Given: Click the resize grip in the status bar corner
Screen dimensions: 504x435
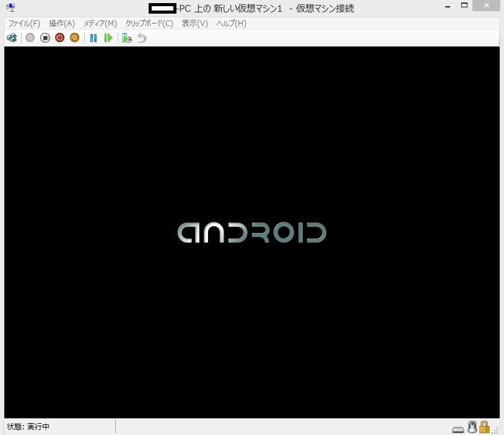Looking at the screenshot, I should tap(495, 431).
